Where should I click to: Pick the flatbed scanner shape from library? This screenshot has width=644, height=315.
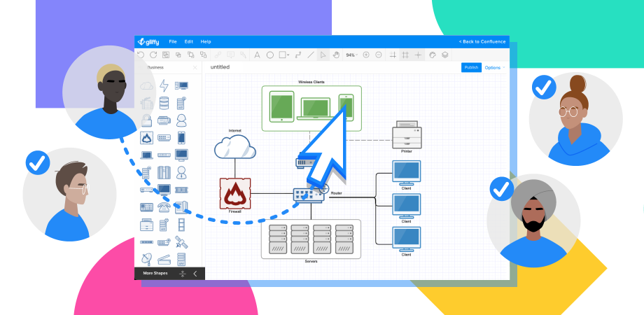pos(164,259)
